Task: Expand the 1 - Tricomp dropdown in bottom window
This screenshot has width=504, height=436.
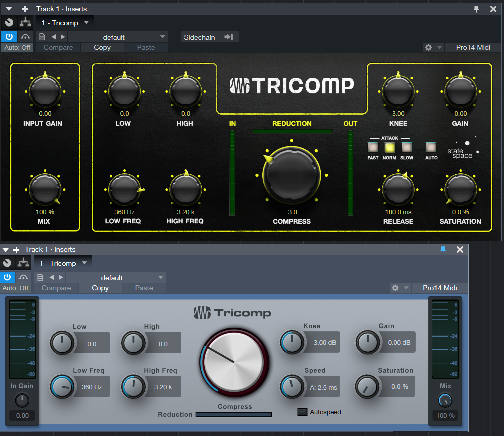Action: point(63,263)
